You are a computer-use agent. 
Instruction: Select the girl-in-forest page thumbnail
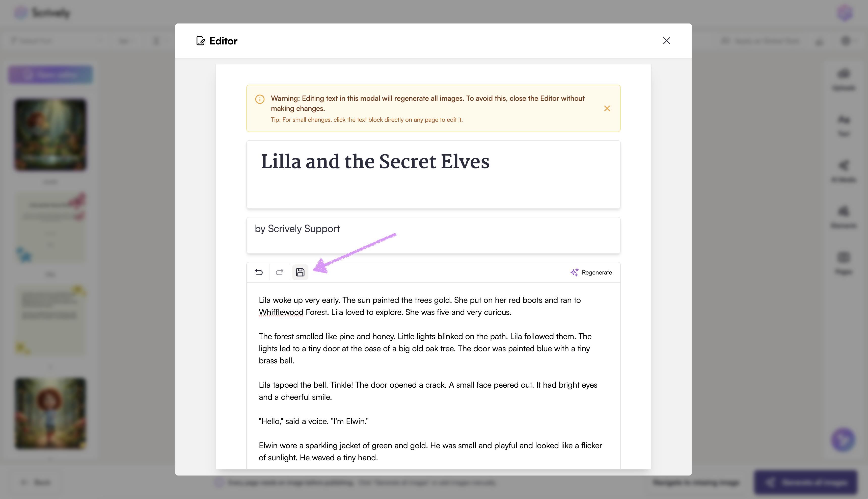pyautogui.click(x=50, y=413)
